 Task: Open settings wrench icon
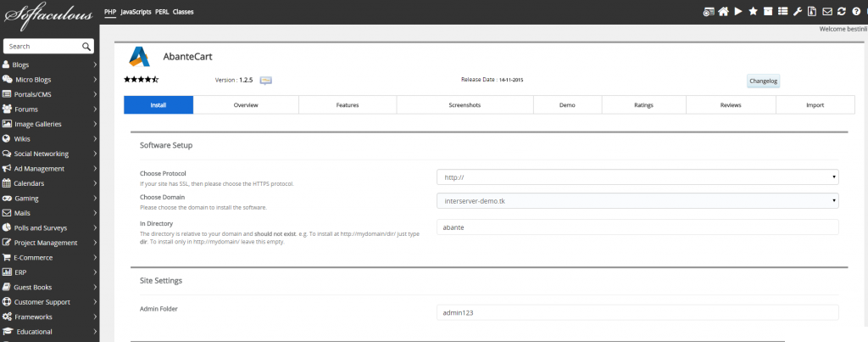798,12
